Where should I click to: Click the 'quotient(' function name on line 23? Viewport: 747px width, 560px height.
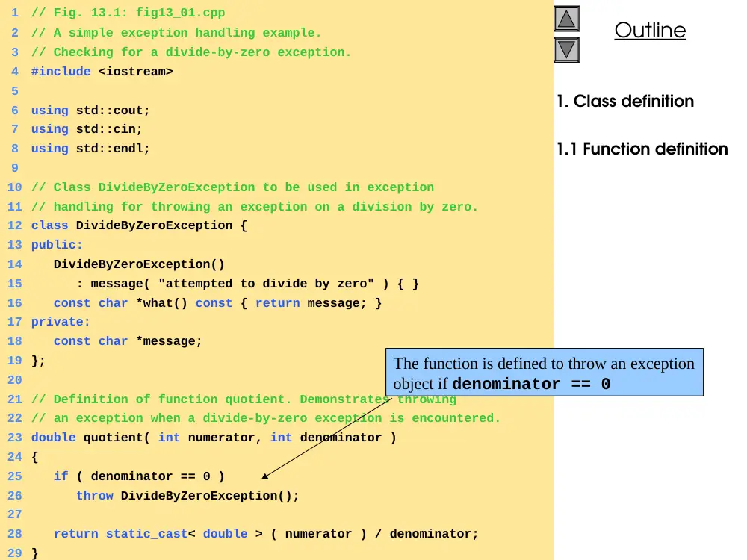pyautogui.click(x=117, y=437)
